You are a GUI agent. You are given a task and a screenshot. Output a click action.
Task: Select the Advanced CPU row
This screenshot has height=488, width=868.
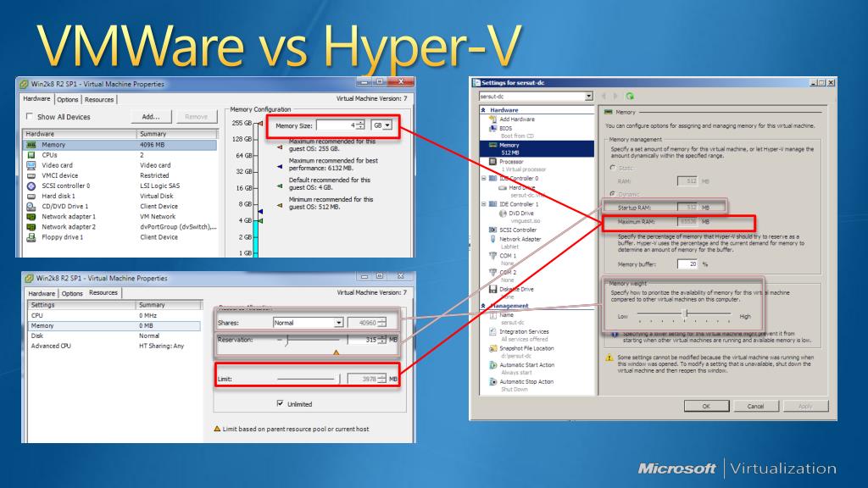tap(114, 346)
